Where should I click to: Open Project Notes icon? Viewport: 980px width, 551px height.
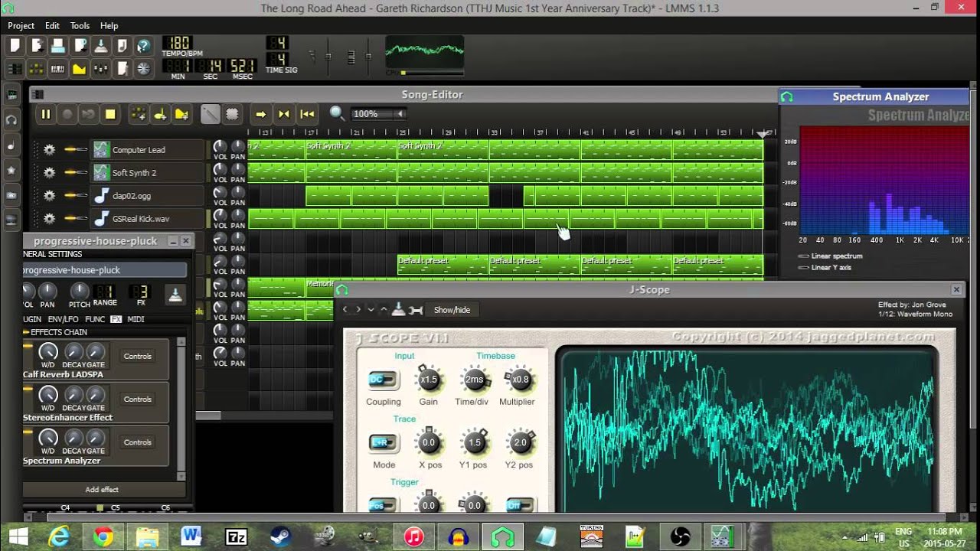(x=122, y=69)
